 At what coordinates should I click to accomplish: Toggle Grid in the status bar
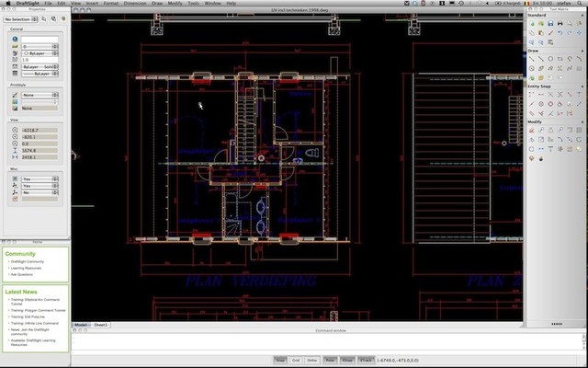pos(296,360)
